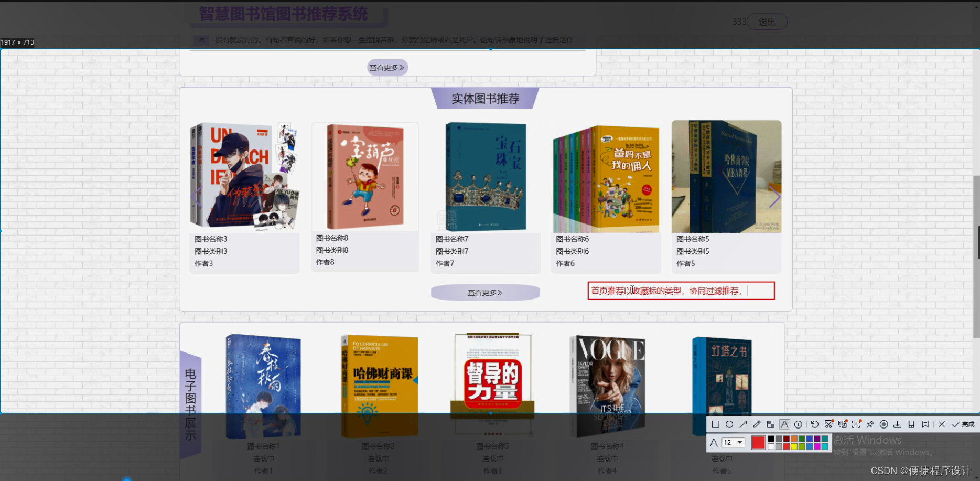Click the translate screenshot icon
980x481 pixels.
(843, 424)
